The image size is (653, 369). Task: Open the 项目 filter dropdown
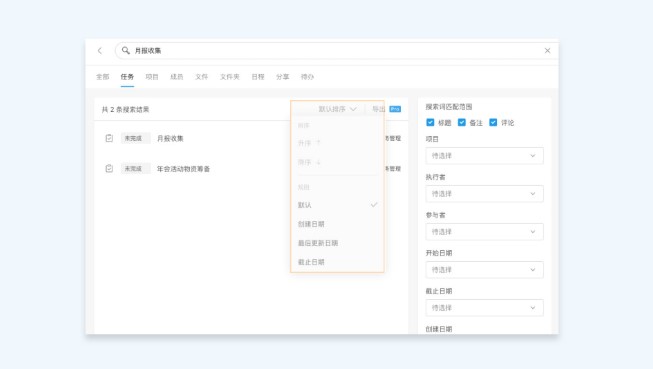tap(484, 156)
